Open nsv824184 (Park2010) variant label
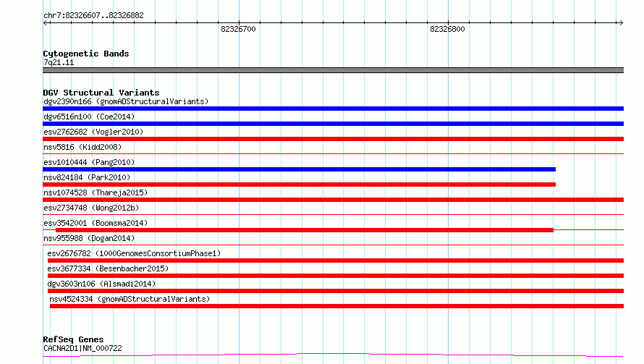Viewport: 644px width, 364px height. pyautogui.click(x=87, y=177)
